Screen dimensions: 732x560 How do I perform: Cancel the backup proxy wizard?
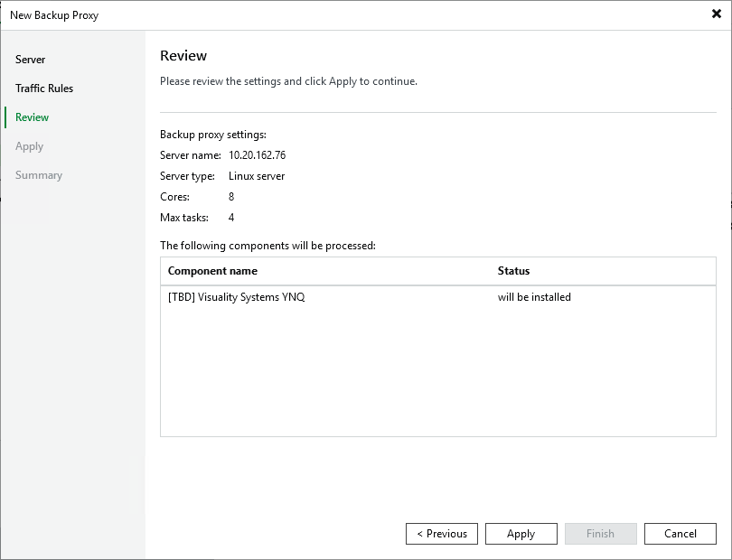(680, 534)
